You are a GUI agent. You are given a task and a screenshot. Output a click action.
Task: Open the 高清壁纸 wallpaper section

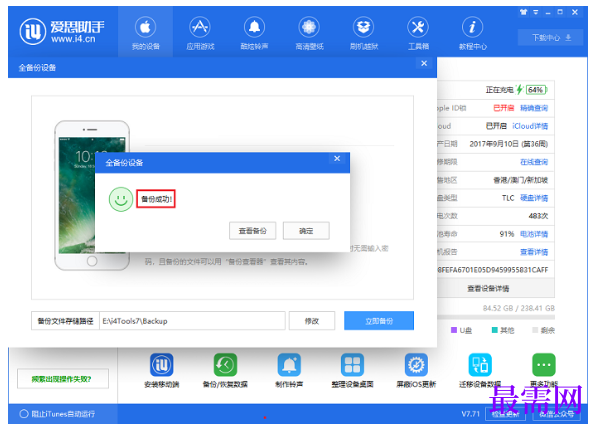pos(309,33)
